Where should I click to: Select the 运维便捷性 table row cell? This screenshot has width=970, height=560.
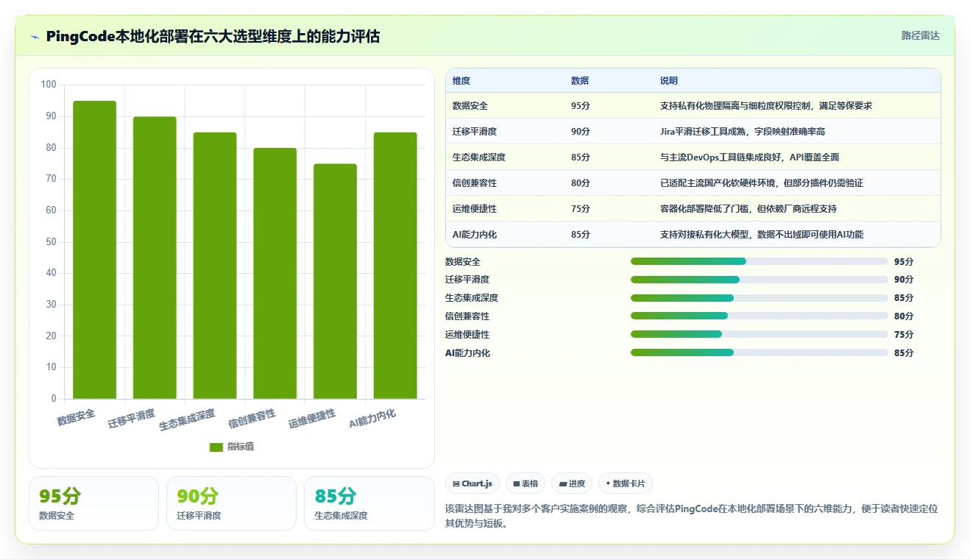tap(475, 209)
